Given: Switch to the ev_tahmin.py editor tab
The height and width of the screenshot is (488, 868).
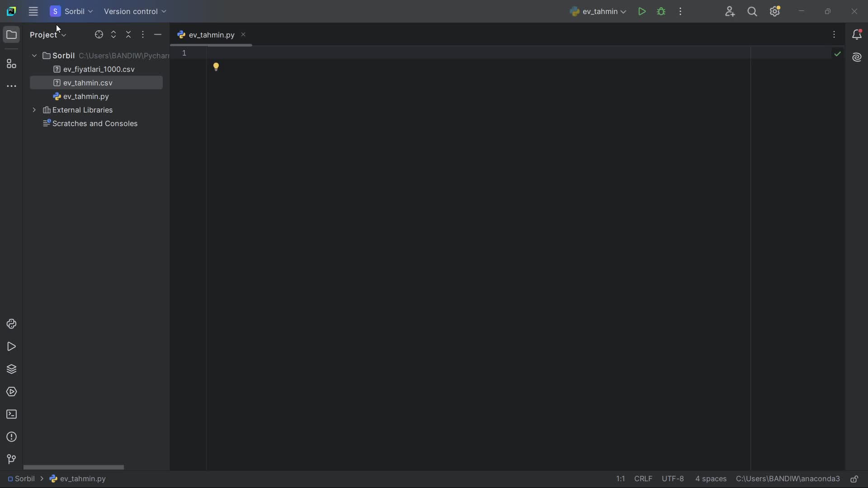Looking at the screenshot, I should click(212, 35).
